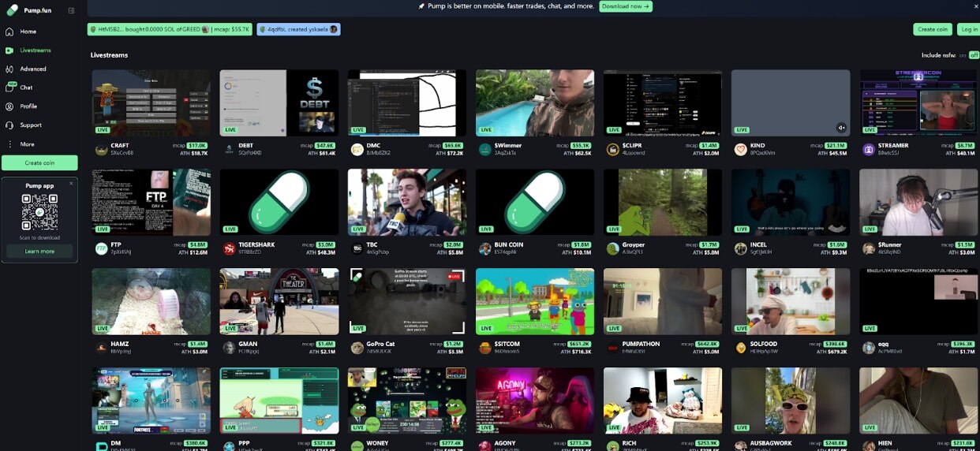Click the Log in button
The width and height of the screenshot is (980, 451).
(968, 29)
